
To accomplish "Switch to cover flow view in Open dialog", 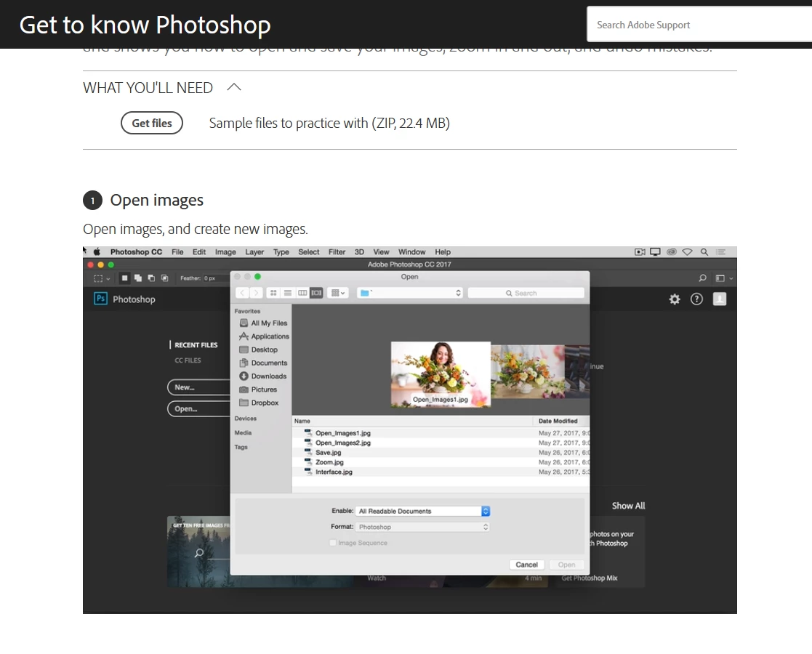I will pos(316,293).
